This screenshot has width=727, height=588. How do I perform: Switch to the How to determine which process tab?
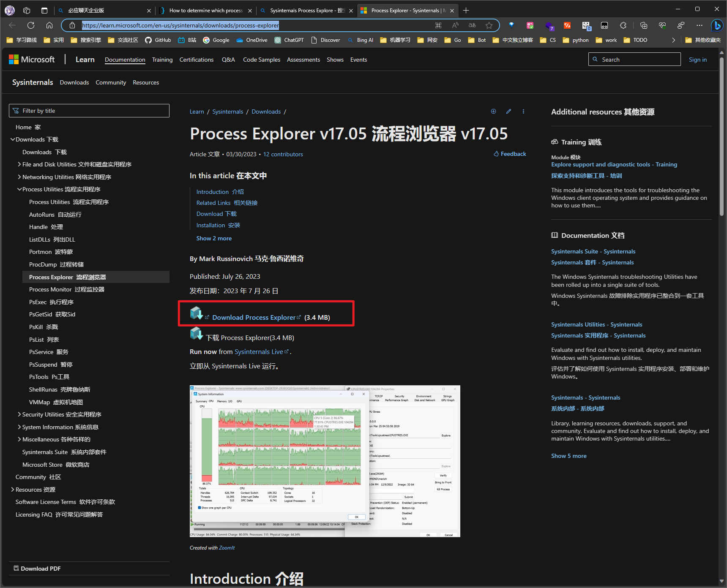206,11
